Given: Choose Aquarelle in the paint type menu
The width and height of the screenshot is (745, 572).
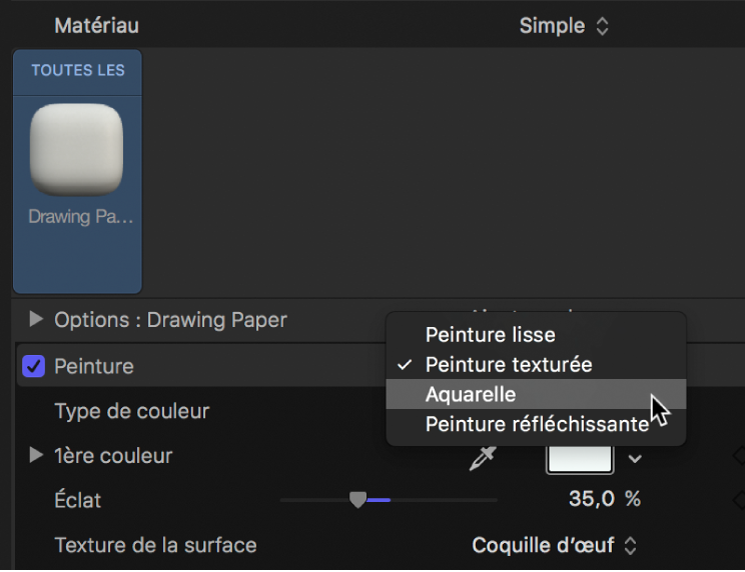Looking at the screenshot, I should coord(470,395).
